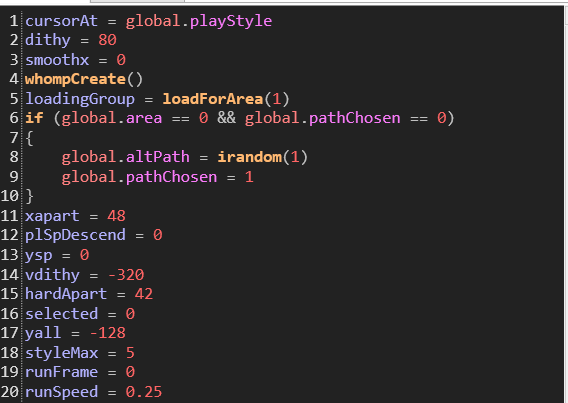
Task: Click line number 15 in the gutter
Action: tap(9, 294)
